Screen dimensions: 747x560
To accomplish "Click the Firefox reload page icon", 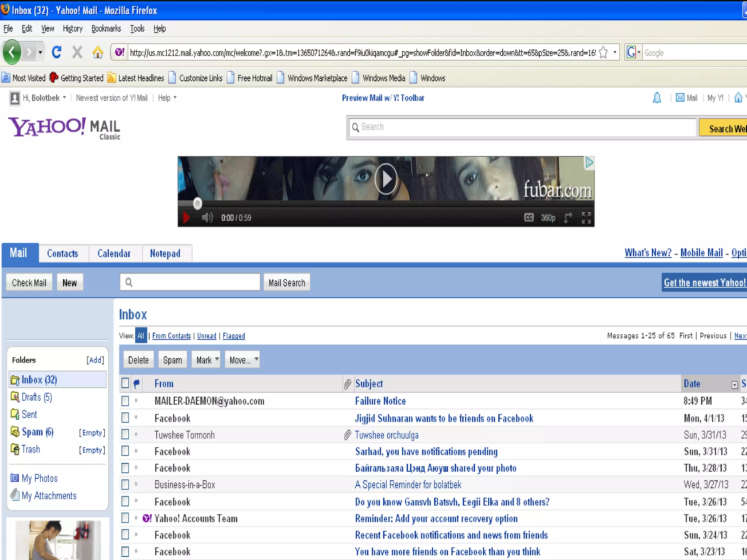I will point(57,52).
